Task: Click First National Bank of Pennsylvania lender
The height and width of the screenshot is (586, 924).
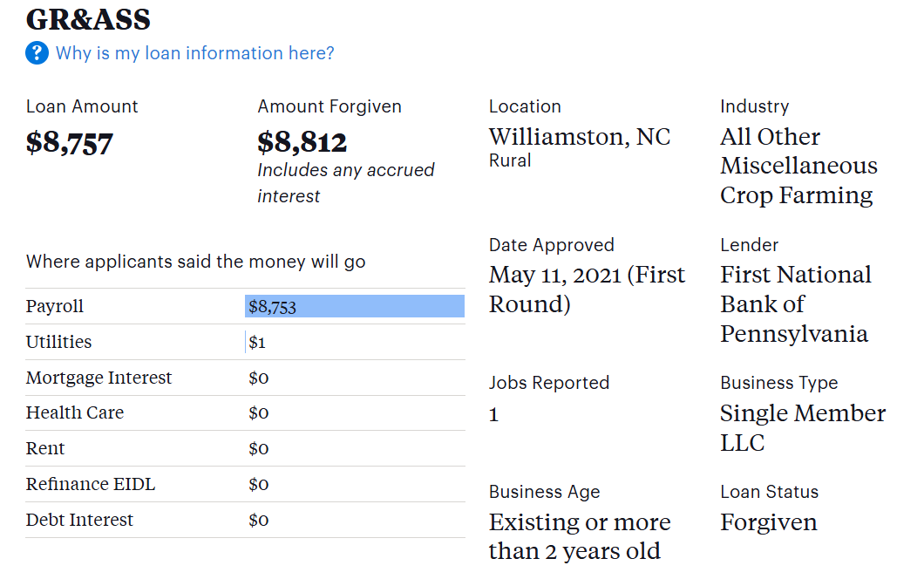Action: pyautogui.click(x=796, y=304)
